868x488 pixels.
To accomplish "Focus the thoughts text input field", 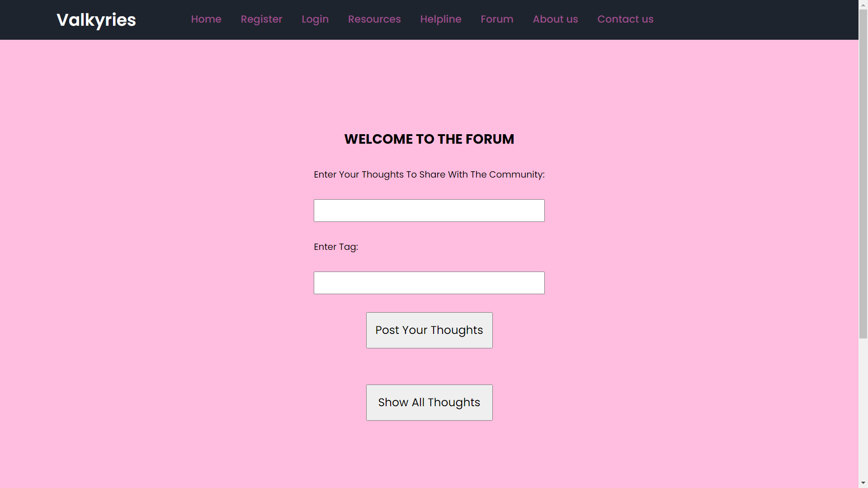I will 429,211.
